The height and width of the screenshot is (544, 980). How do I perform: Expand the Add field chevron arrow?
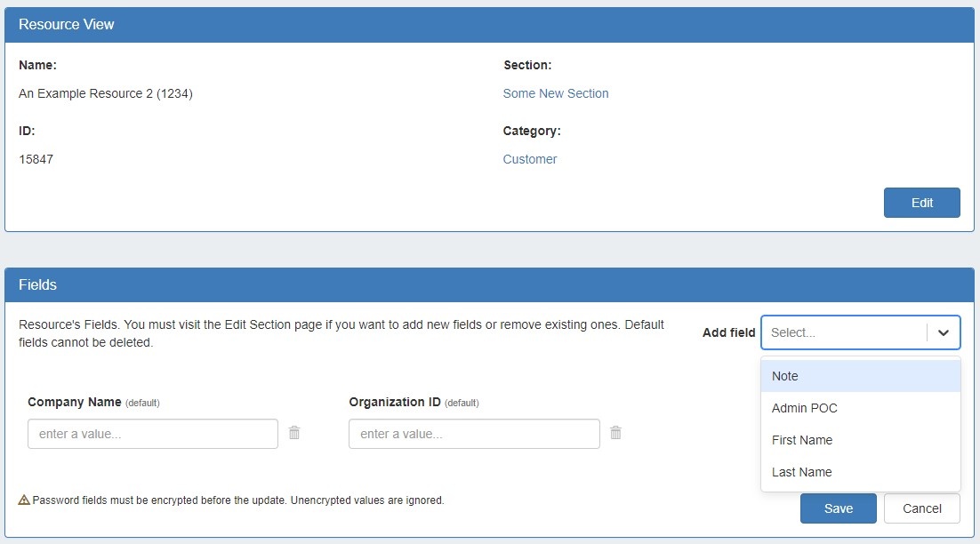[x=944, y=332]
